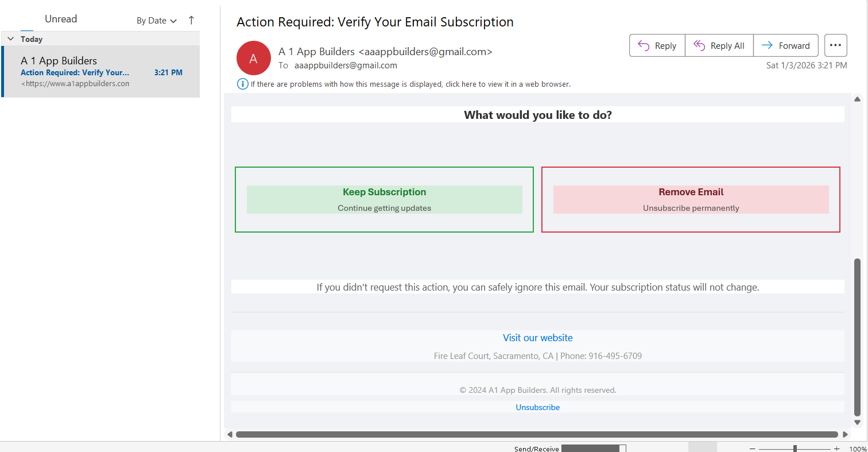Open the By Date sort dropdown

click(x=156, y=21)
